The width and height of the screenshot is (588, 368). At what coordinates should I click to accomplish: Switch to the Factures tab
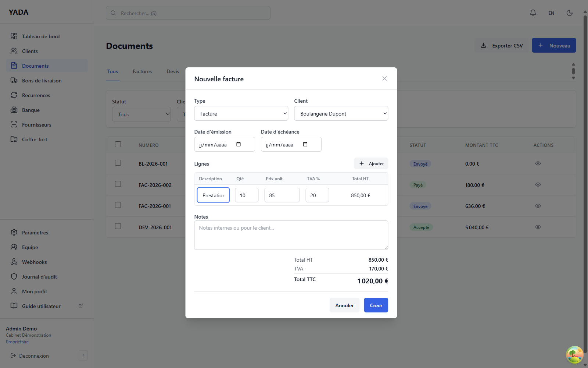pyautogui.click(x=142, y=71)
